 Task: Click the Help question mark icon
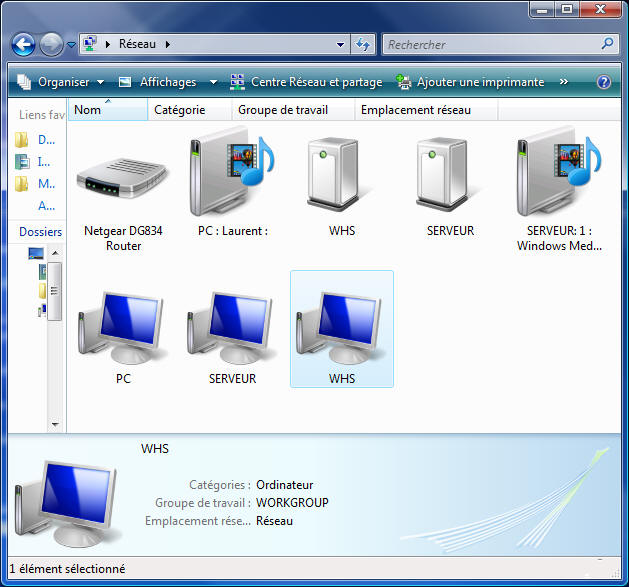[x=604, y=82]
